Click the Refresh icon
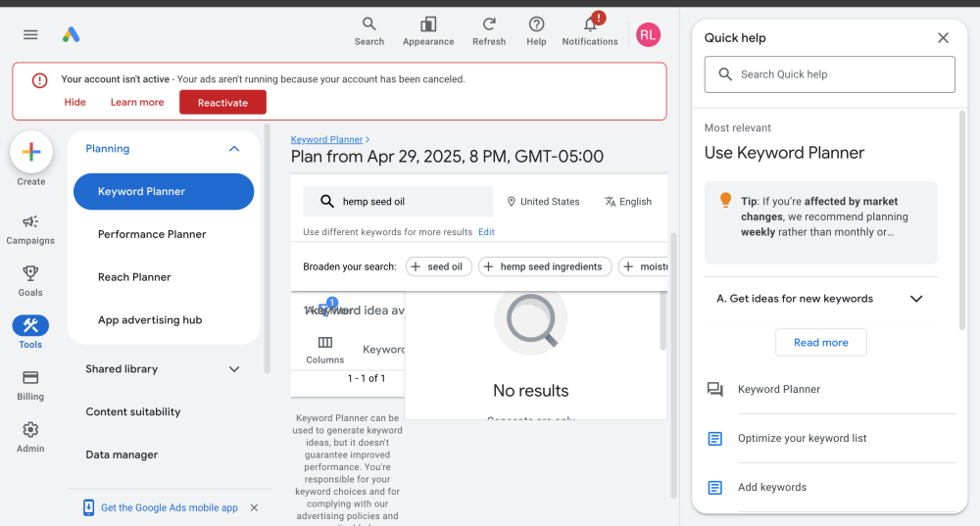 pos(489,24)
